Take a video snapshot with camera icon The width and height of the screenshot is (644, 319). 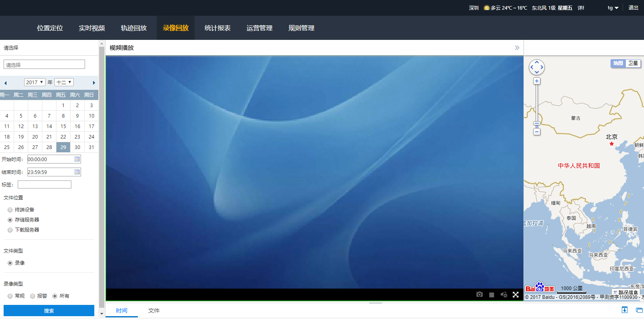[x=479, y=294]
